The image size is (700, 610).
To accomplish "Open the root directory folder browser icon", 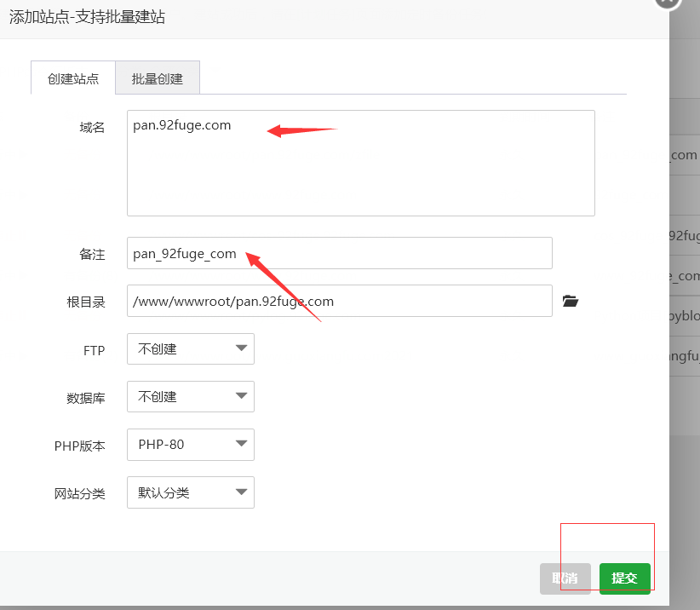I will (570, 301).
